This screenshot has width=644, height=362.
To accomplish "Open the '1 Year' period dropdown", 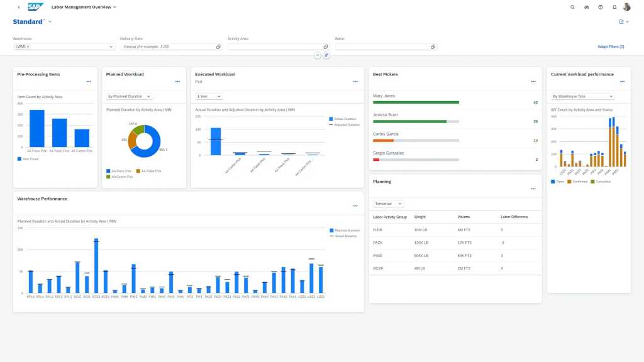I will [x=209, y=96].
